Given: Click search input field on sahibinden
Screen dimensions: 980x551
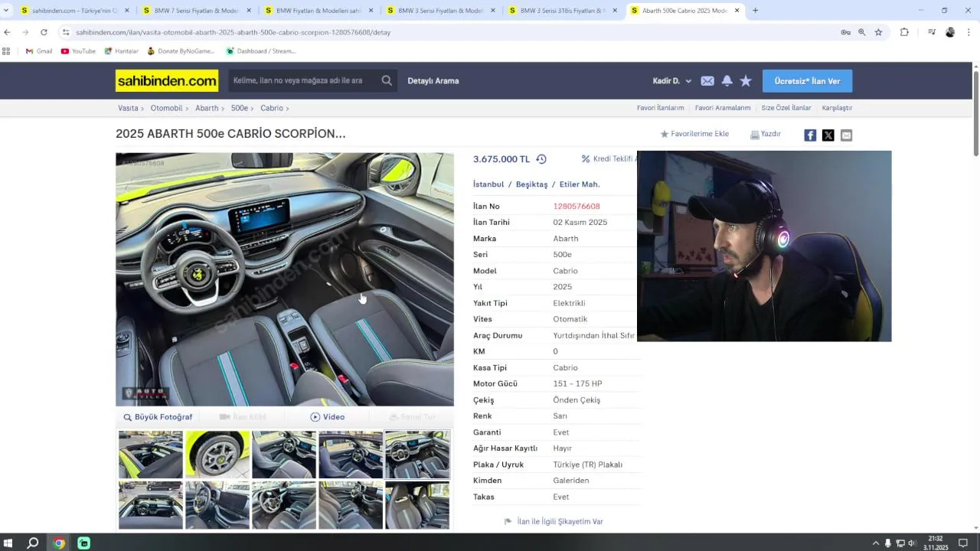Looking at the screenshot, I should click(304, 80).
